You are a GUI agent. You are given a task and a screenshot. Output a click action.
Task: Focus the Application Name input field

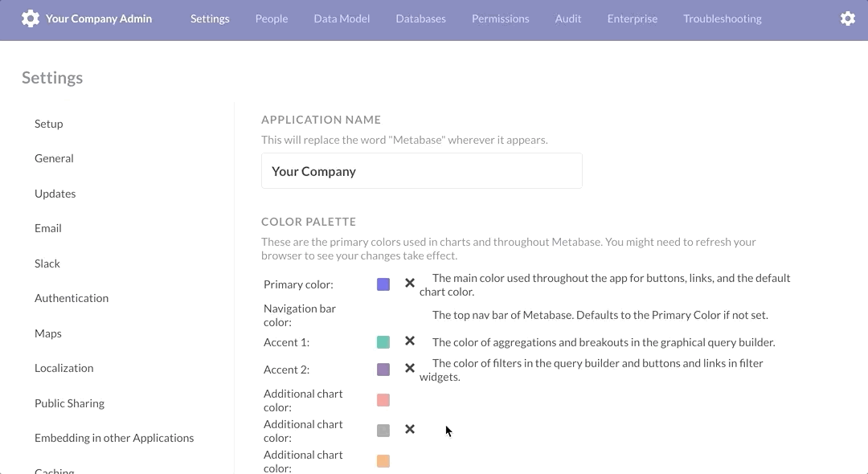422,171
